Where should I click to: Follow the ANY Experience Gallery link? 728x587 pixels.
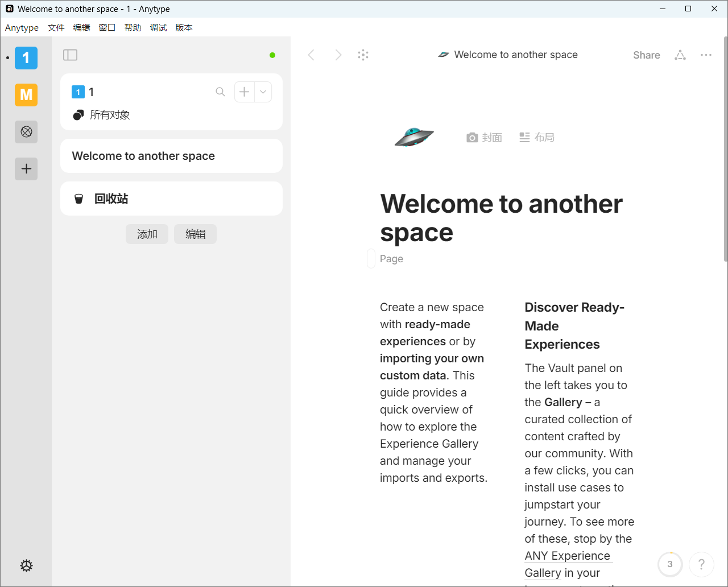click(x=568, y=564)
